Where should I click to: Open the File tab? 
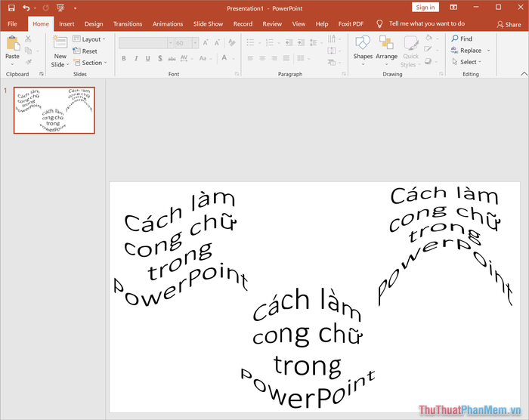tap(13, 23)
